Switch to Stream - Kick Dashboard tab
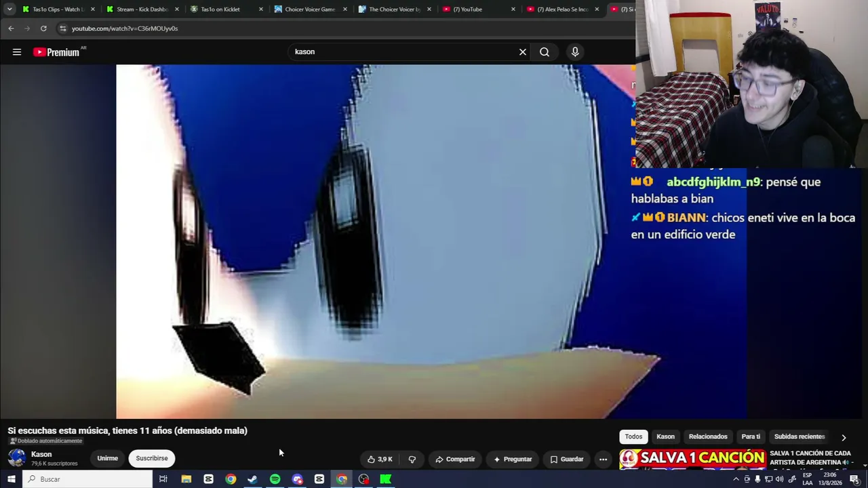The image size is (868, 488). pos(142,9)
